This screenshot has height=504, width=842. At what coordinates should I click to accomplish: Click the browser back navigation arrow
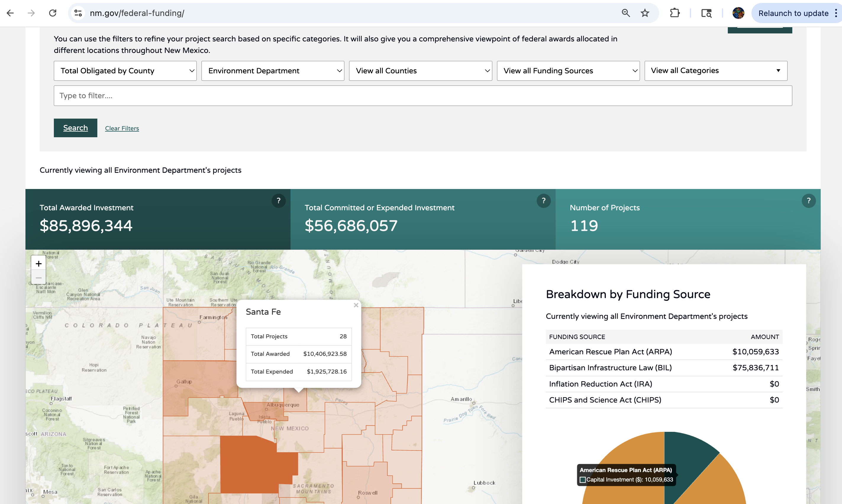[x=11, y=13]
